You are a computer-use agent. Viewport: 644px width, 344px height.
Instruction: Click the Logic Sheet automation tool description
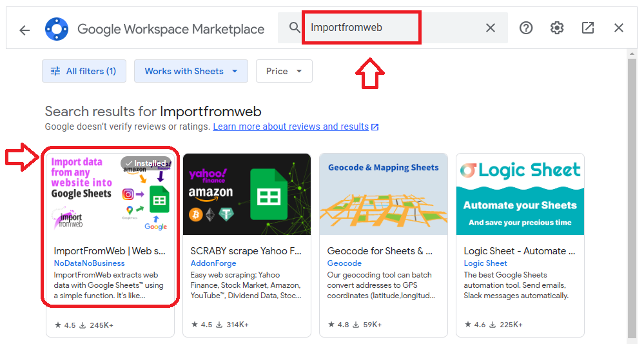(516, 285)
